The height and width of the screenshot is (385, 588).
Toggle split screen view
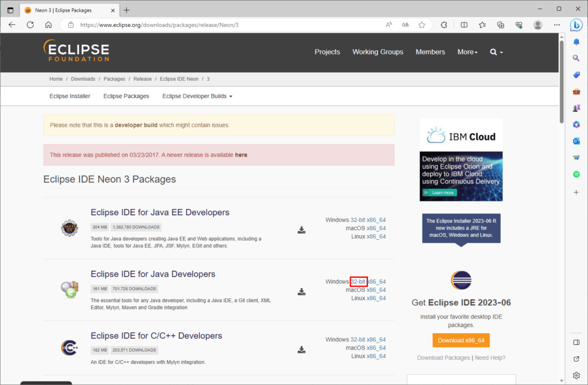(464, 25)
